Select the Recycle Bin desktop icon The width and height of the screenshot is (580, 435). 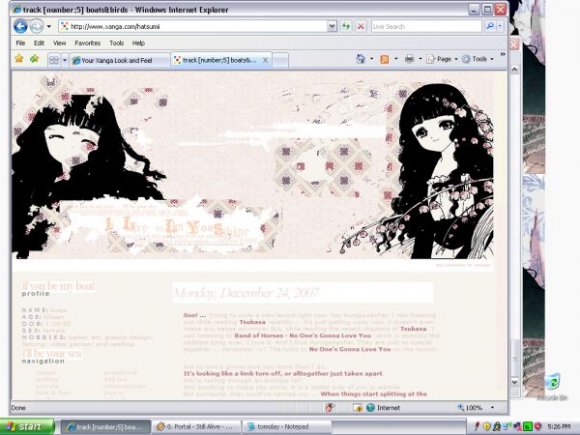(x=552, y=387)
